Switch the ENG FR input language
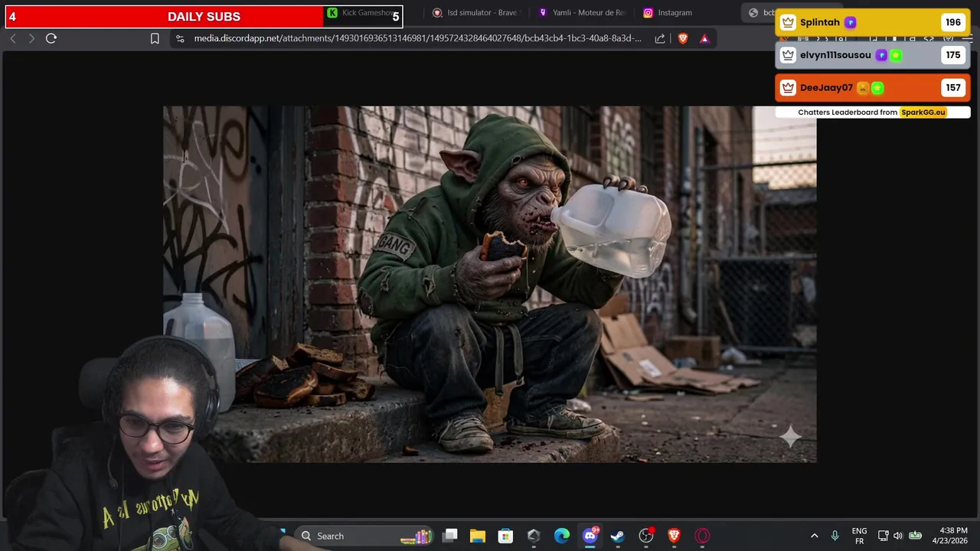980x551 pixels. click(859, 536)
